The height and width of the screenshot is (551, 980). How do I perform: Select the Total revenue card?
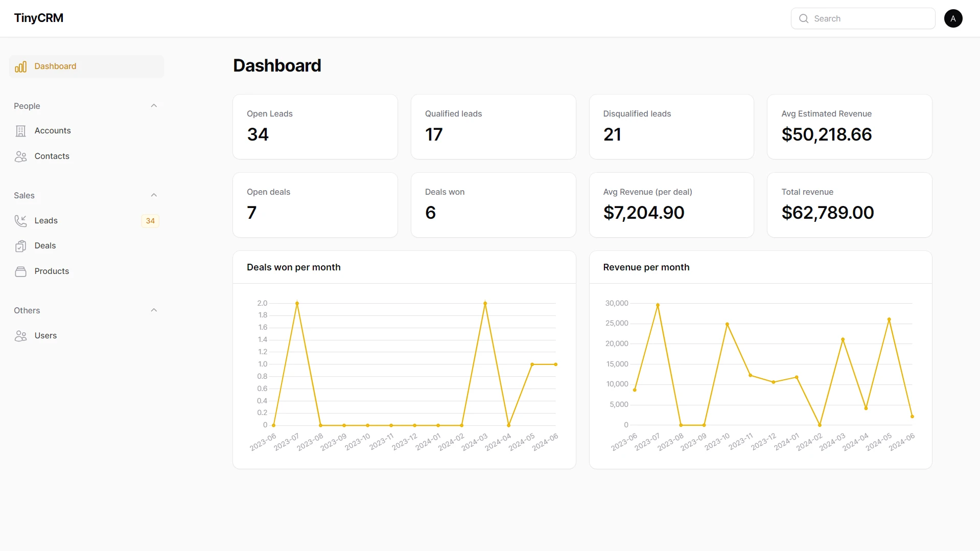(849, 205)
